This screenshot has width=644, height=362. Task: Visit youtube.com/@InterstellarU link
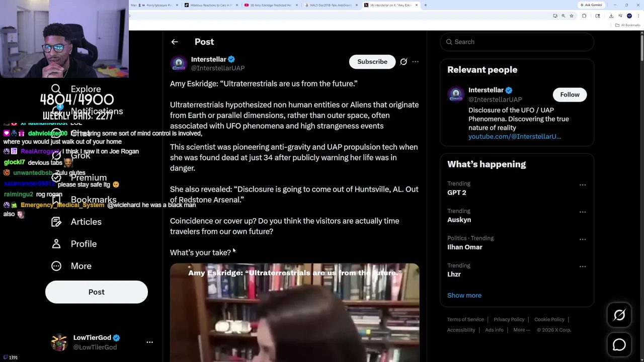click(x=515, y=136)
